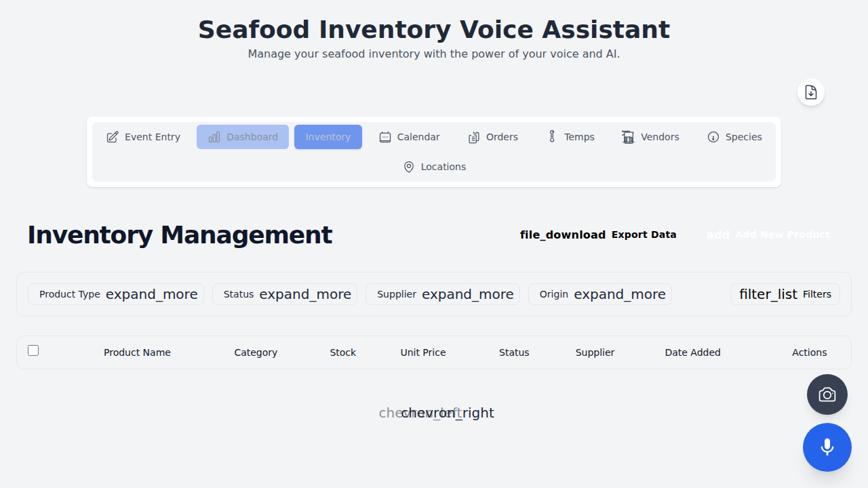Viewport: 868px width, 488px height.
Task: Open the Origin filter dropdown
Action: coord(599,293)
